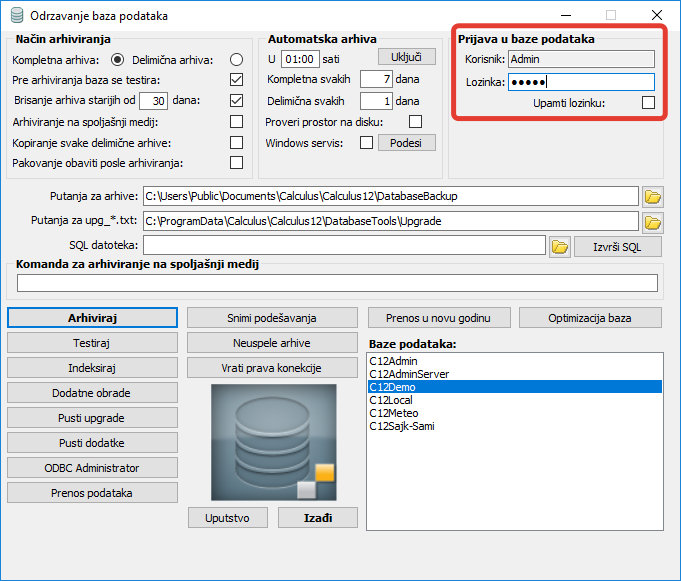Enable Arhiviranje na spoljašnji medij checkbox
Image resolution: width=681 pixels, height=581 pixels.
236,121
